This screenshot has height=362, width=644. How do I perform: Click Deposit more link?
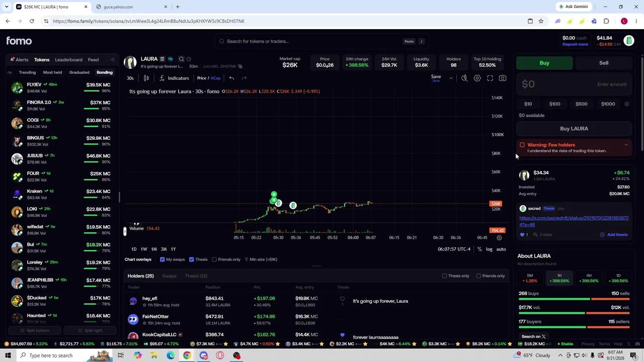pos(575,44)
